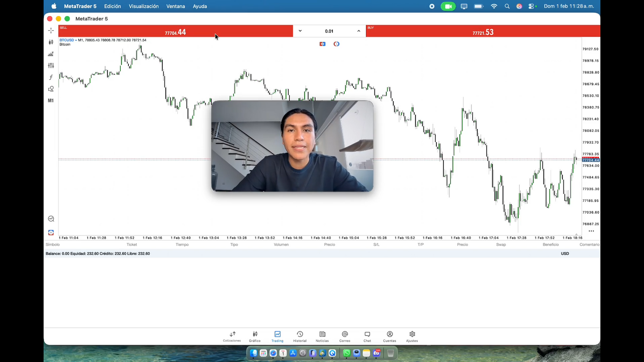Switch to the Historial tab

[x=299, y=337]
